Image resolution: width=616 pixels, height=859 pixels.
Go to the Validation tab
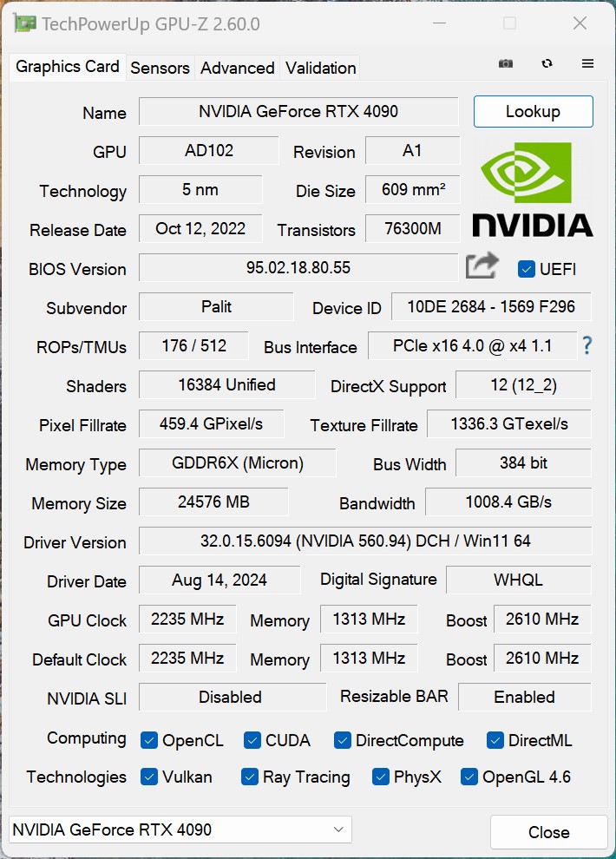coord(320,68)
